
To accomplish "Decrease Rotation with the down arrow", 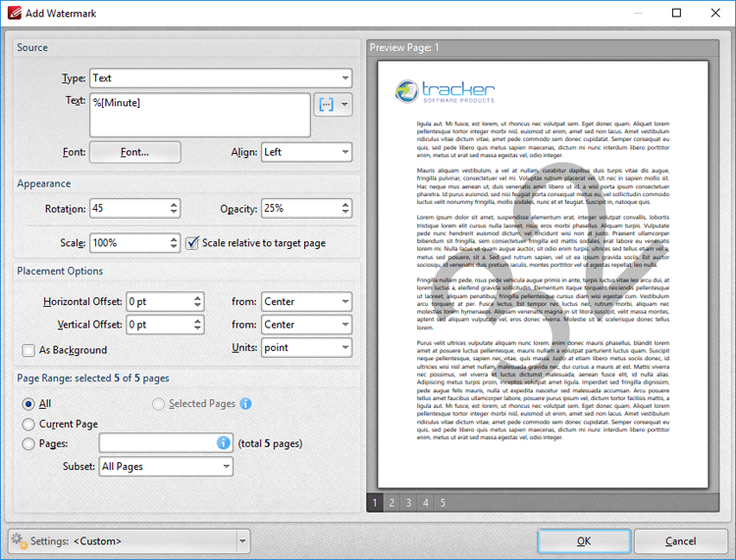I will click(x=174, y=212).
